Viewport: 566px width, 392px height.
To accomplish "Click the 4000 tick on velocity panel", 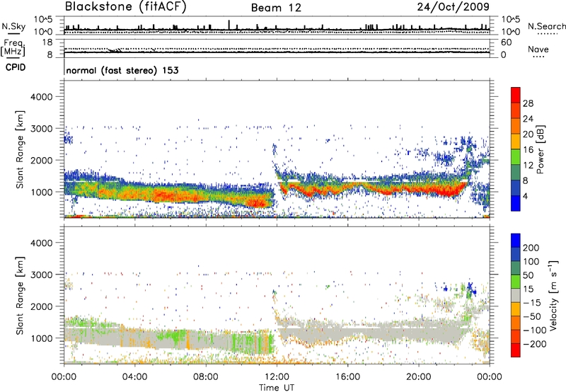I will pyautogui.click(x=41, y=243).
